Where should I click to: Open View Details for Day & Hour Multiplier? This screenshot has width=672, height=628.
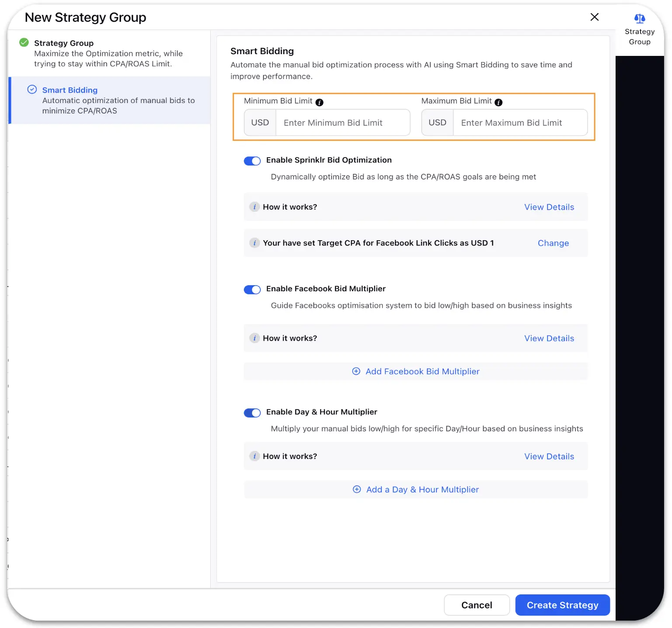(x=549, y=456)
